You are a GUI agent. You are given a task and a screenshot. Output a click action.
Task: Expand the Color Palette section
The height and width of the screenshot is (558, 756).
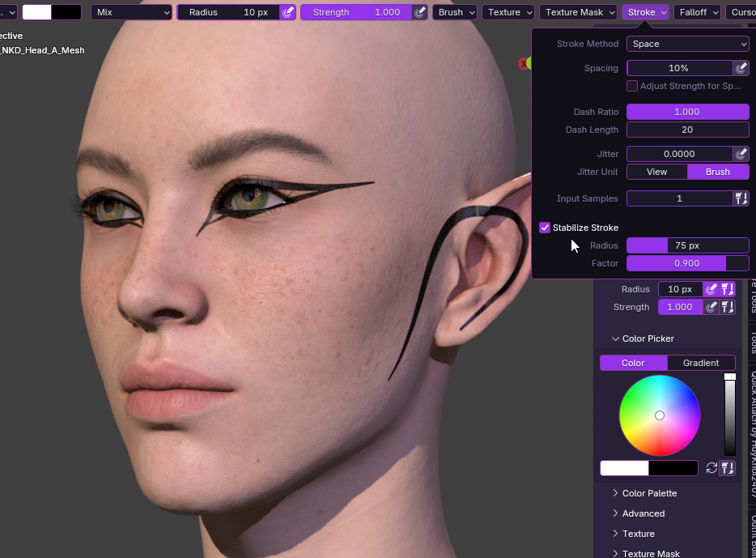[x=649, y=493]
